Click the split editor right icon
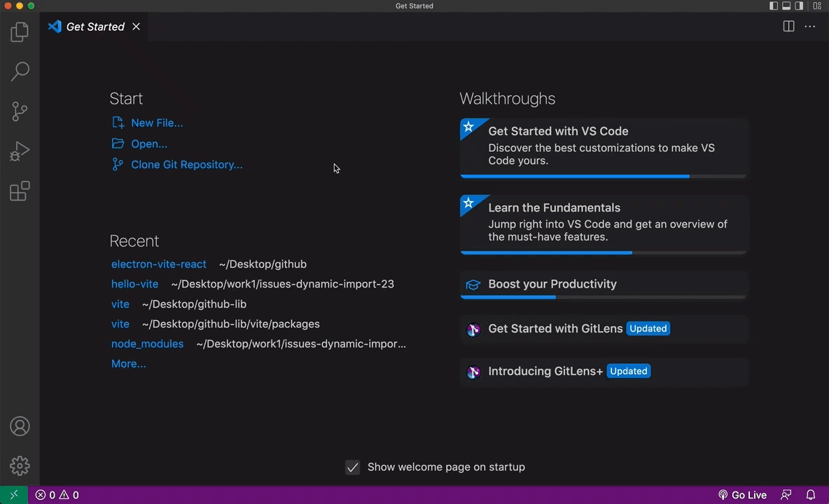 (x=788, y=27)
